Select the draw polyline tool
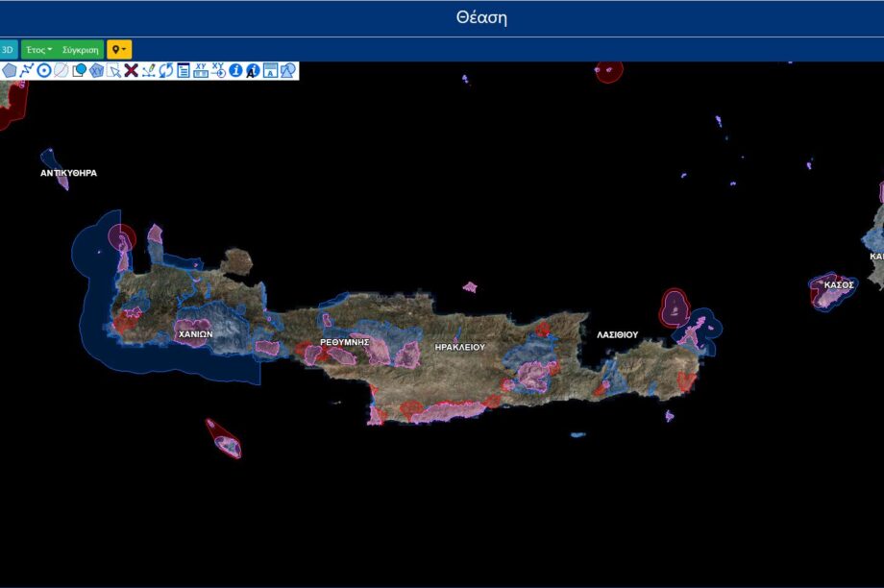The height and width of the screenshot is (588, 884). (x=27, y=70)
